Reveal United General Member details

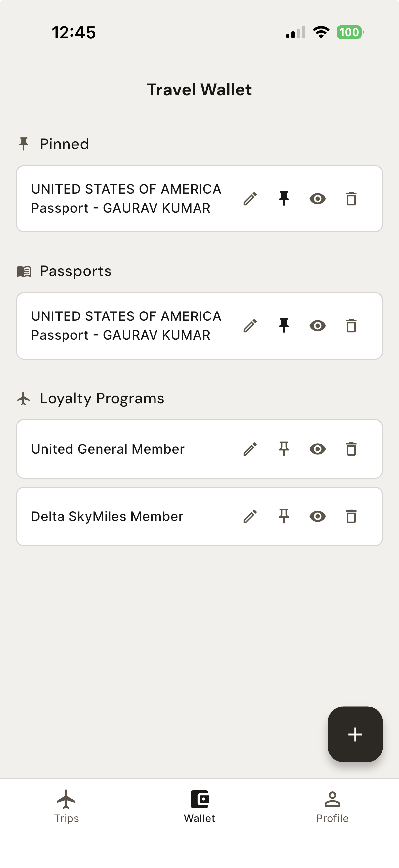click(x=317, y=449)
